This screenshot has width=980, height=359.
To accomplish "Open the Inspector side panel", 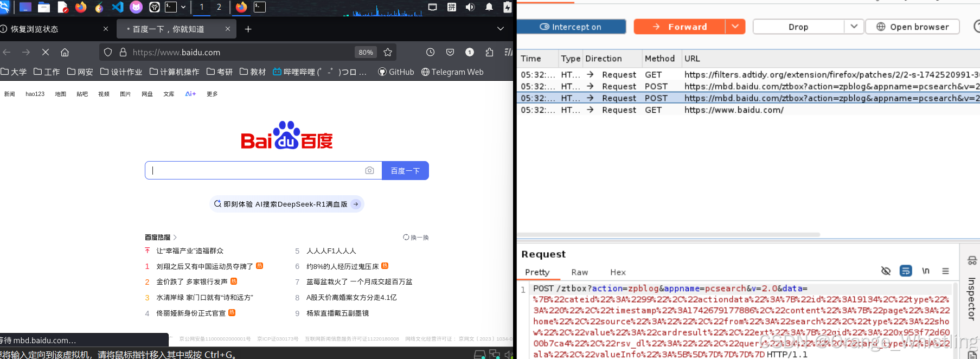I will click(x=971, y=298).
